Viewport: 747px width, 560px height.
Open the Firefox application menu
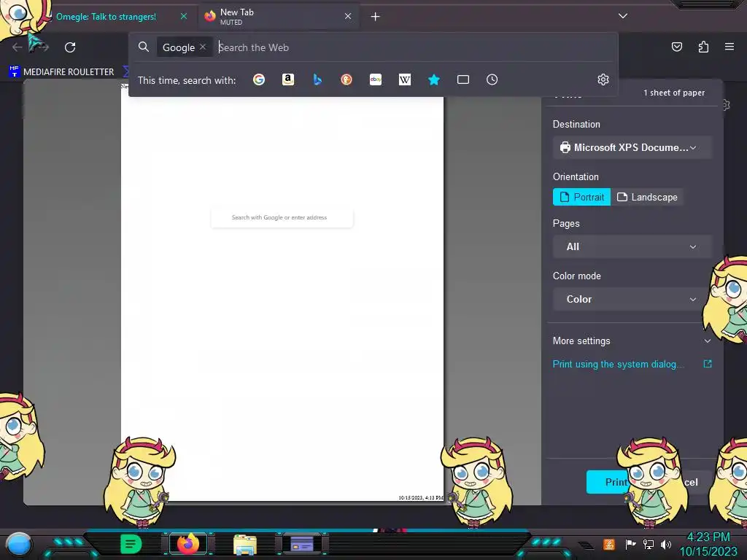[729, 47]
